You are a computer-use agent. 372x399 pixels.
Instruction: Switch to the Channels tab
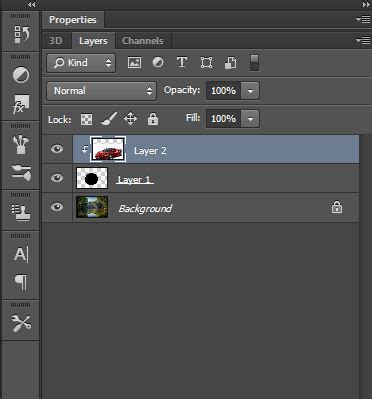[143, 41]
